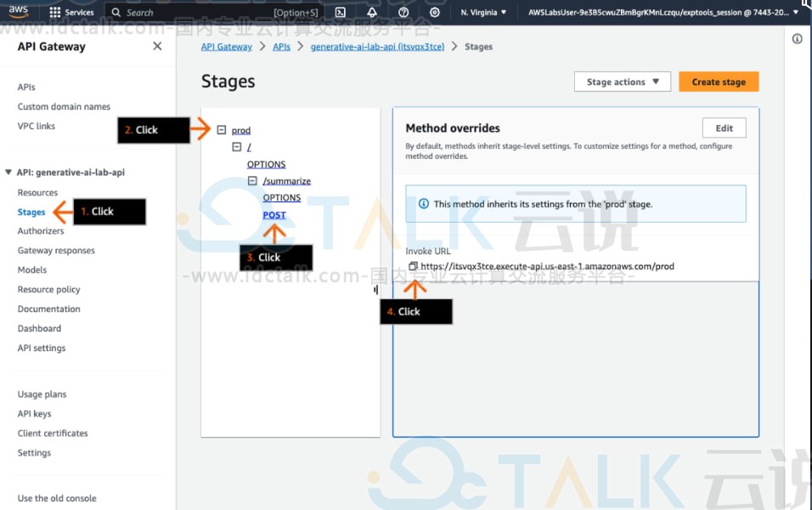Open API keys
The height and width of the screenshot is (510, 812).
[x=34, y=414]
